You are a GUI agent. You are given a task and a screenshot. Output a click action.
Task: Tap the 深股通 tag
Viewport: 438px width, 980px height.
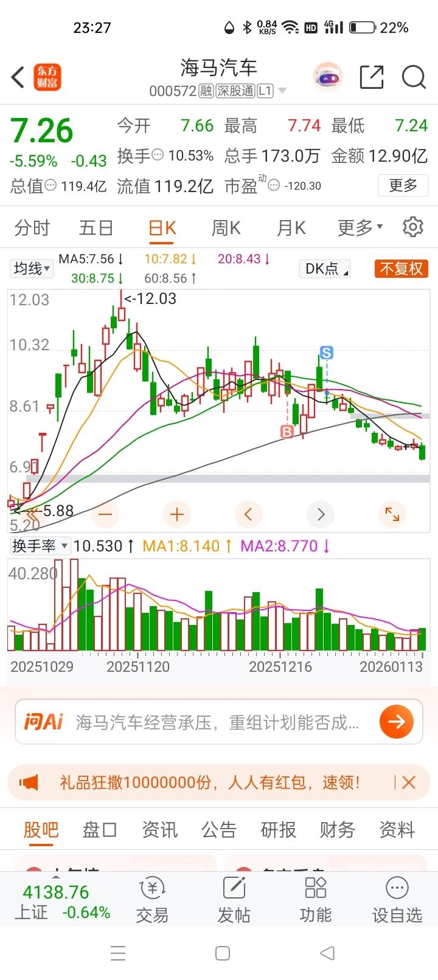coord(235,91)
